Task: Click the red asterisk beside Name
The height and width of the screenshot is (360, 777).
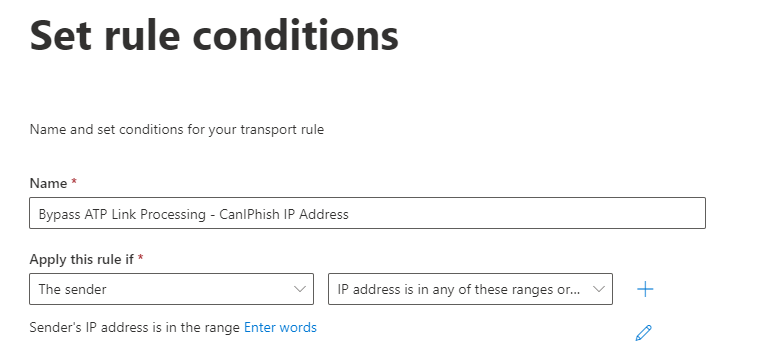Action: (x=74, y=182)
